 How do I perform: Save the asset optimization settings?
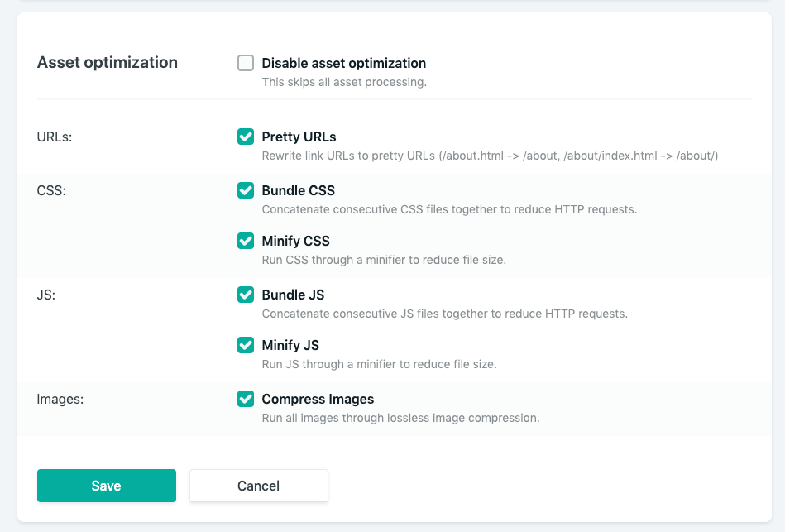point(107,486)
